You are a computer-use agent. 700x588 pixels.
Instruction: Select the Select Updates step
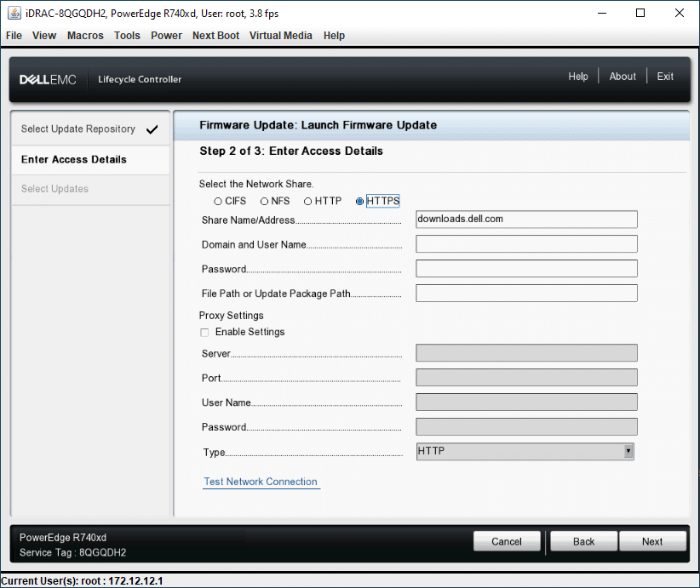point(90,189)
